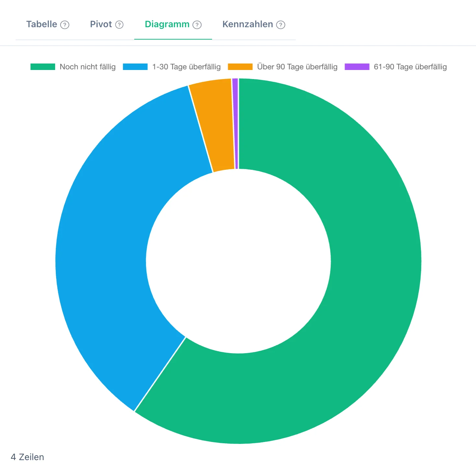Toggle 'Über 90 Tage überfällig' legend label
The image size is (476, 475).
297,67
